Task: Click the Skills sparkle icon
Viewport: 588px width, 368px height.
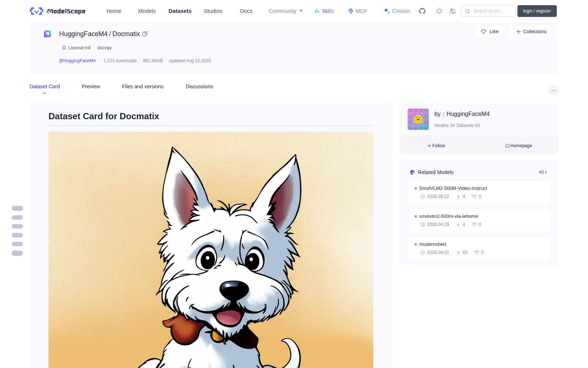Action: tap(317, 11)
